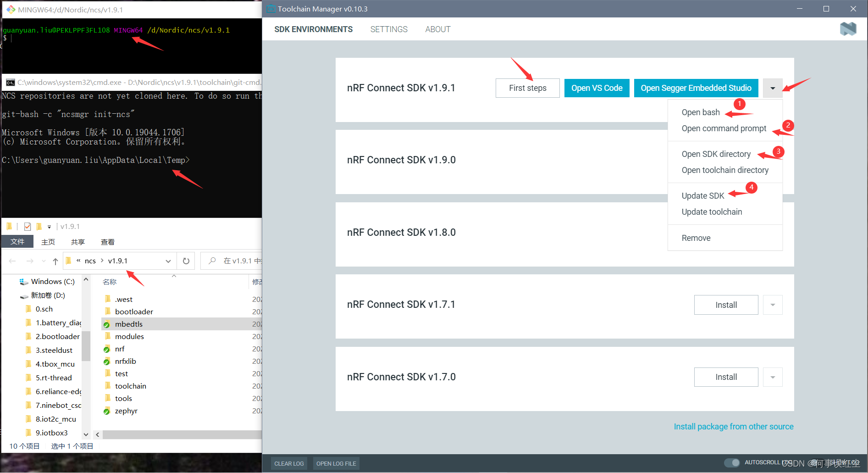Screen dimensions: 868x473
Task: Click the Explorer forward arrow
Action: click(30, 261)
